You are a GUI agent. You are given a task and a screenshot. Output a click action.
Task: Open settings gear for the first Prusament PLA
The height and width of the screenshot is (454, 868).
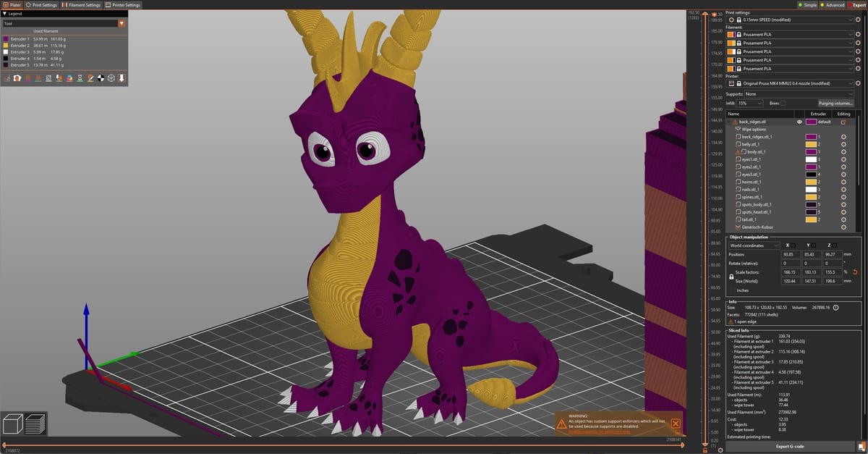tap(858, 34)
